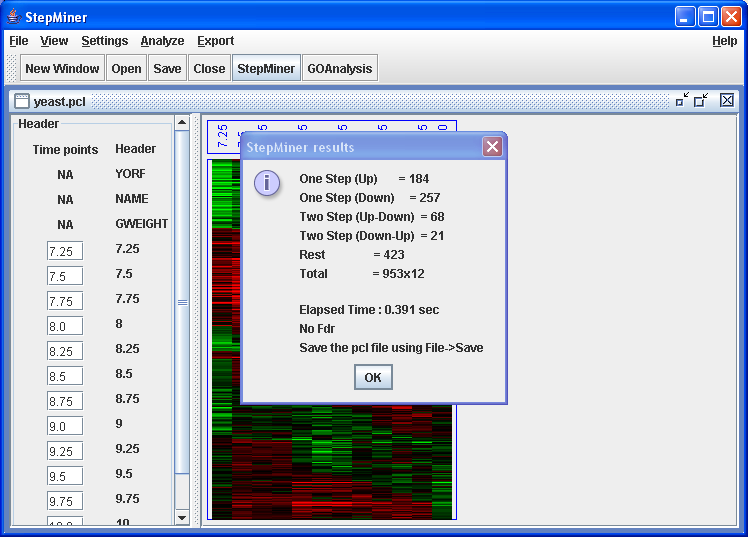Close the StepMiner results dialog
This screenshot has height=537, width=748.
coord(492,146)
